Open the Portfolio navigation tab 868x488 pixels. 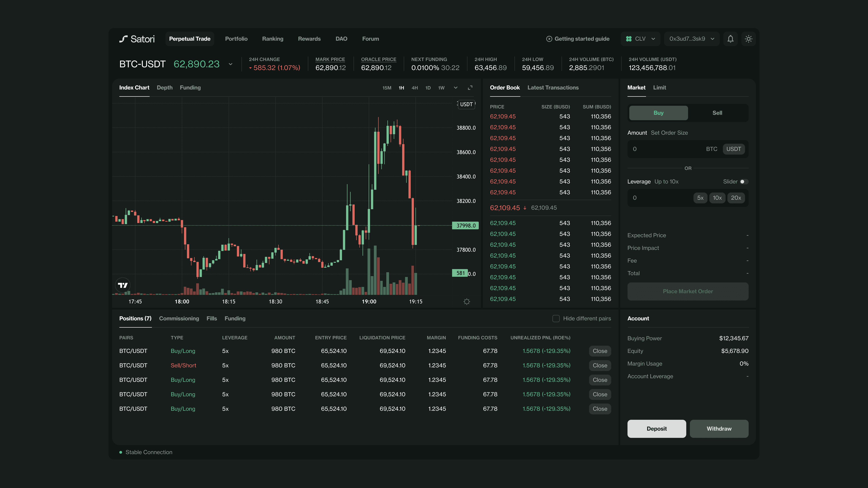click(236, 39)
